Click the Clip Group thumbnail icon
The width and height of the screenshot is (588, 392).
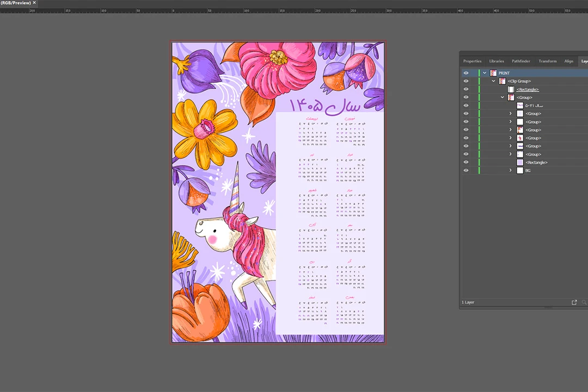tap(502, 81)
